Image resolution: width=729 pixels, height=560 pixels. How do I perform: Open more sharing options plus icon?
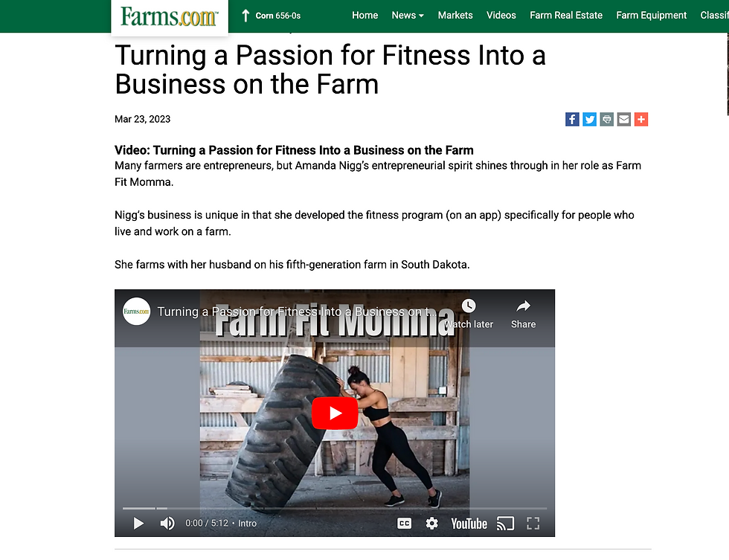[641, 119]
